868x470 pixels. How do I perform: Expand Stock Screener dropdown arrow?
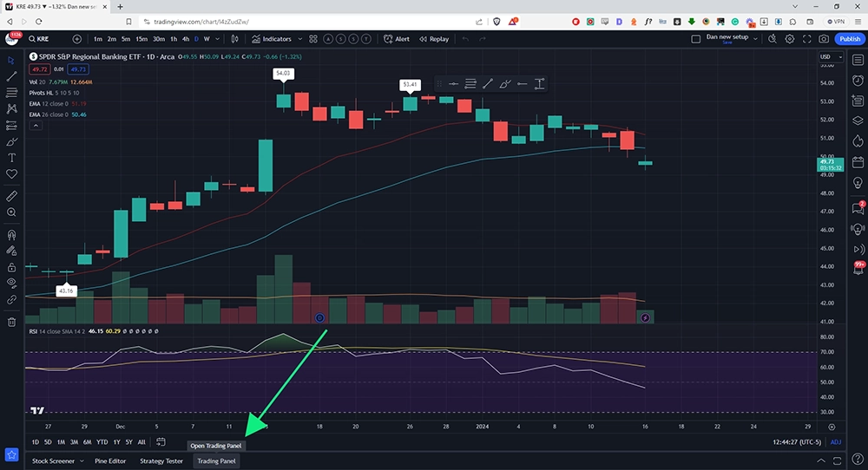pos(82,461)
